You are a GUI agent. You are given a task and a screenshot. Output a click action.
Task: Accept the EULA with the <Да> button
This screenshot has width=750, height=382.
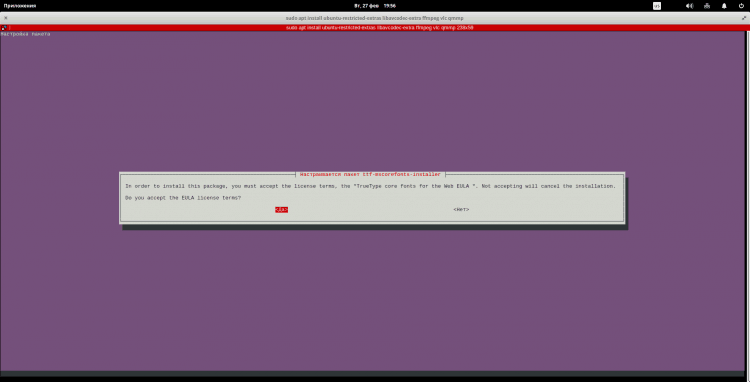pos(281,209)
